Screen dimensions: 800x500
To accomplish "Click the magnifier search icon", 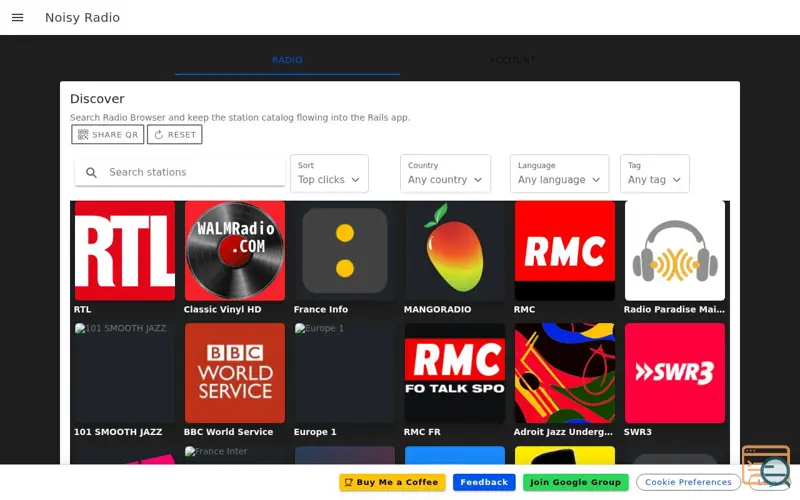I will [91, 172].
